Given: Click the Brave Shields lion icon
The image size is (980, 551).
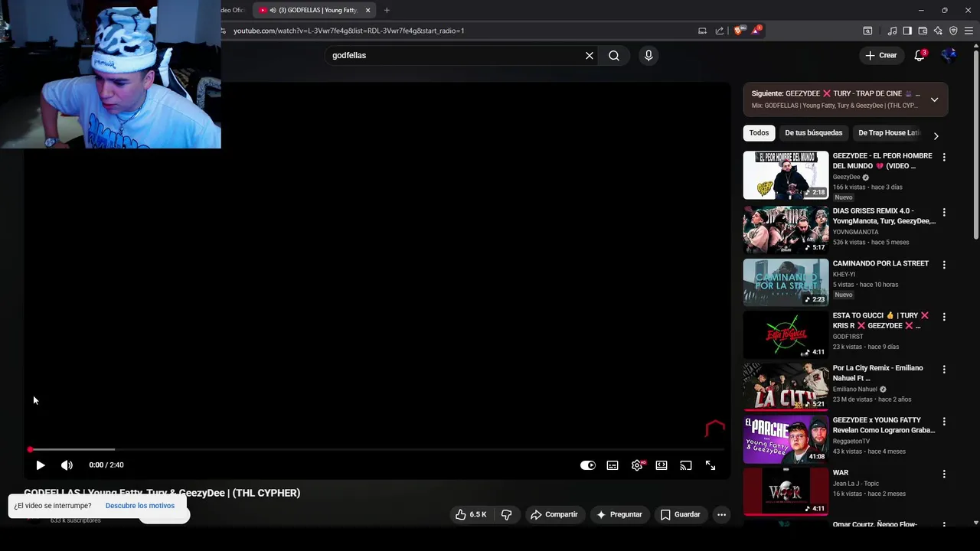Looking at the screenshot, I should point(738,31).
